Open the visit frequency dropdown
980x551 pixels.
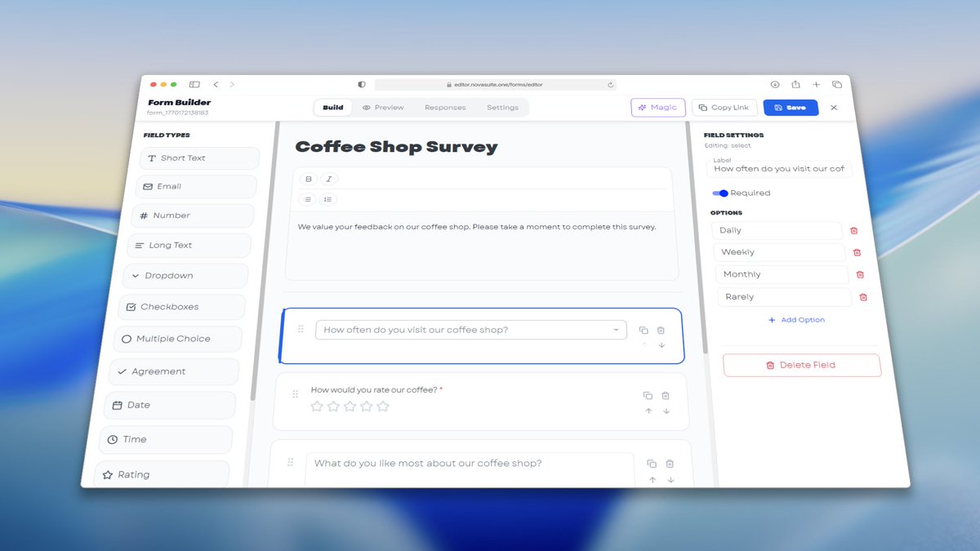471,330
